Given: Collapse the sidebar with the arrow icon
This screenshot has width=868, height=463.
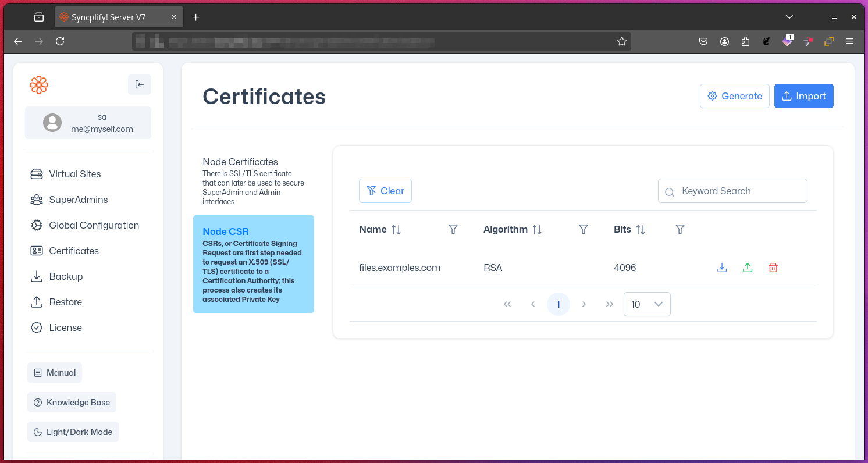Looking at the screenshot, I should pos(140,84).
